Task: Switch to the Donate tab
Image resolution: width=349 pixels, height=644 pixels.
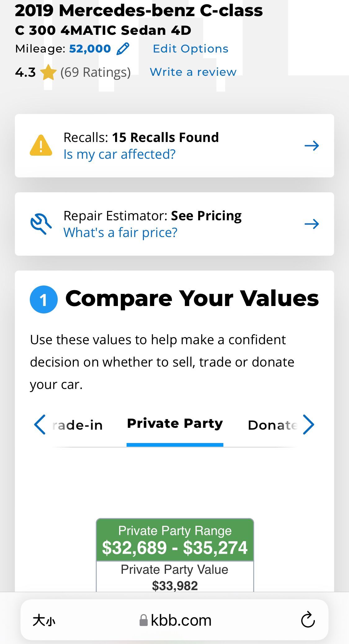Action: pos(272,425)
